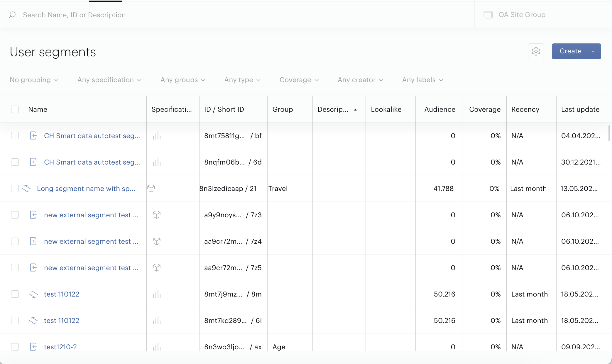Check the box for row 7z5

[15, 268]
